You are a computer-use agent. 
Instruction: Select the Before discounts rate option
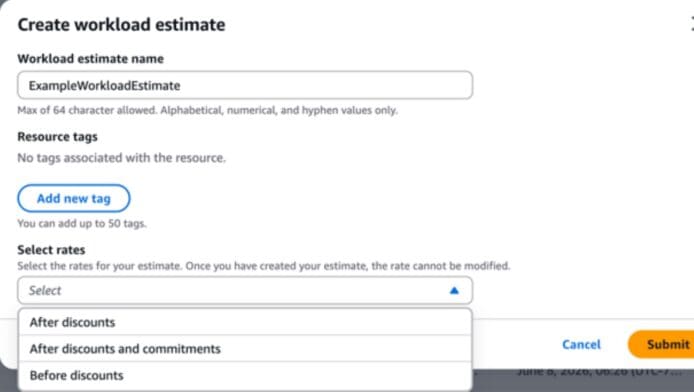pos(245,375)
